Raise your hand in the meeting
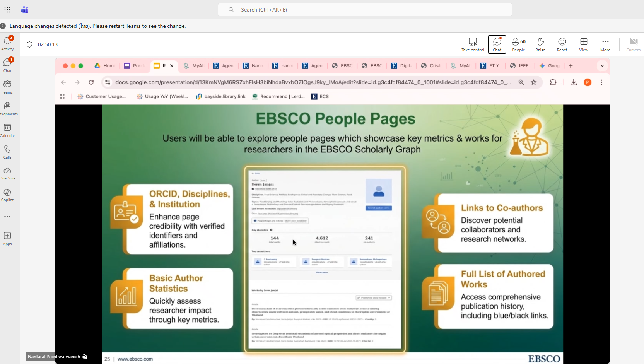The image size is (644, 364). coord(540,44)
